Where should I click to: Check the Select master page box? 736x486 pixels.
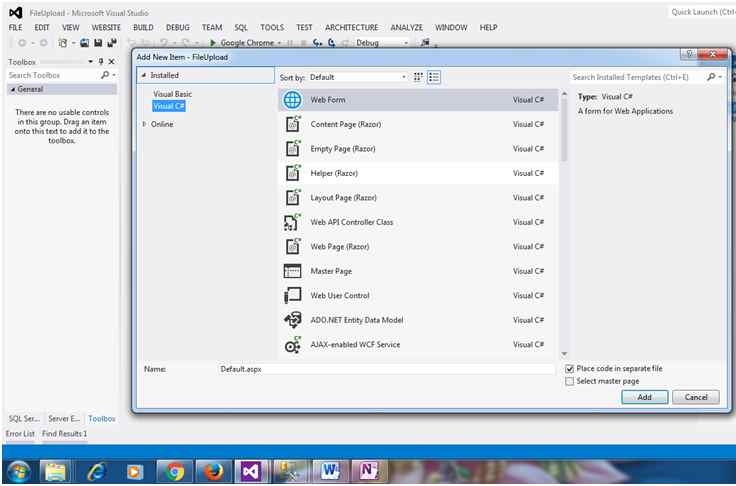point(569,382)
